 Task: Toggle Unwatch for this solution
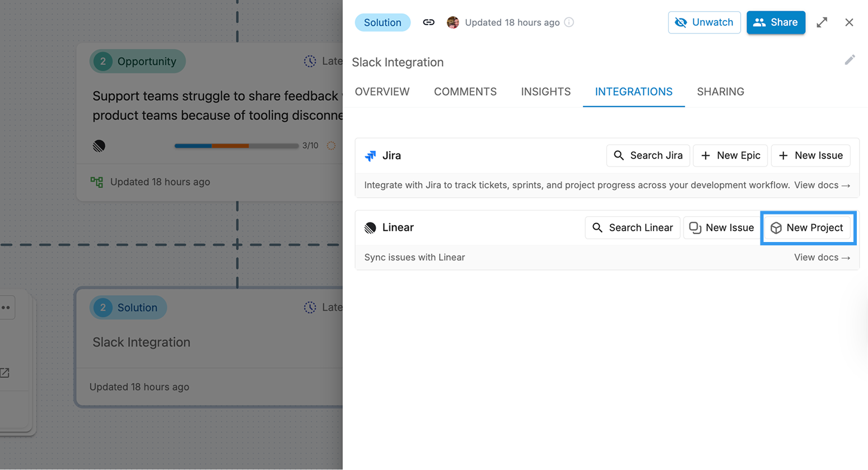[704, 22]
